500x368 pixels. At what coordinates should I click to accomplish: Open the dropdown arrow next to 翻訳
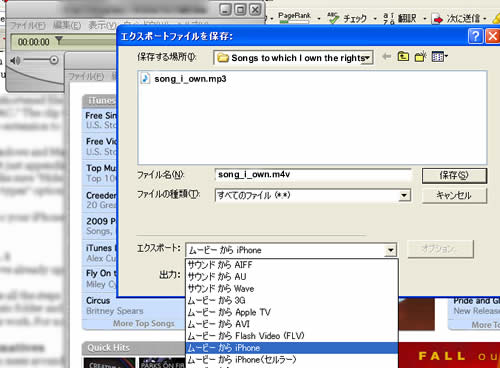tap(425, 19)
